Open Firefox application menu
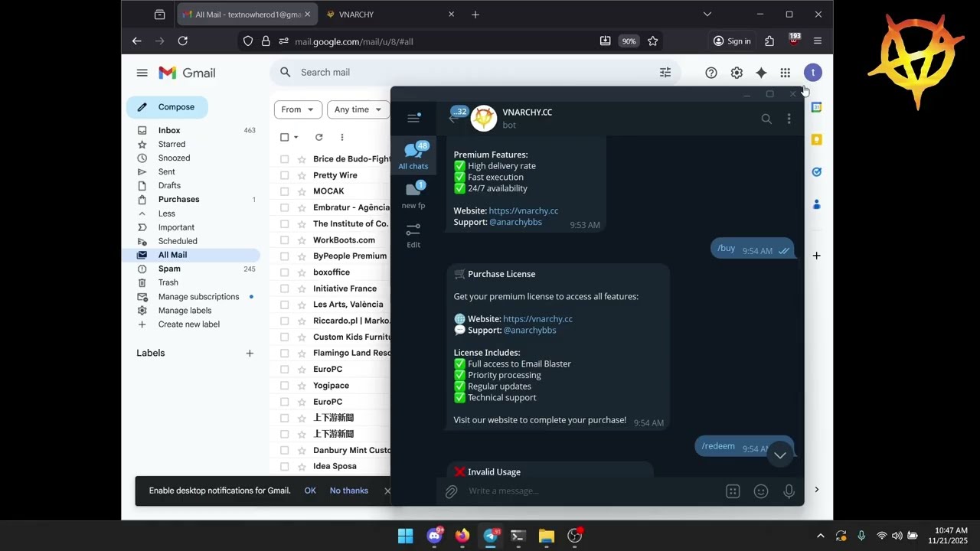980x551 pixels. (x=818, y=41)
